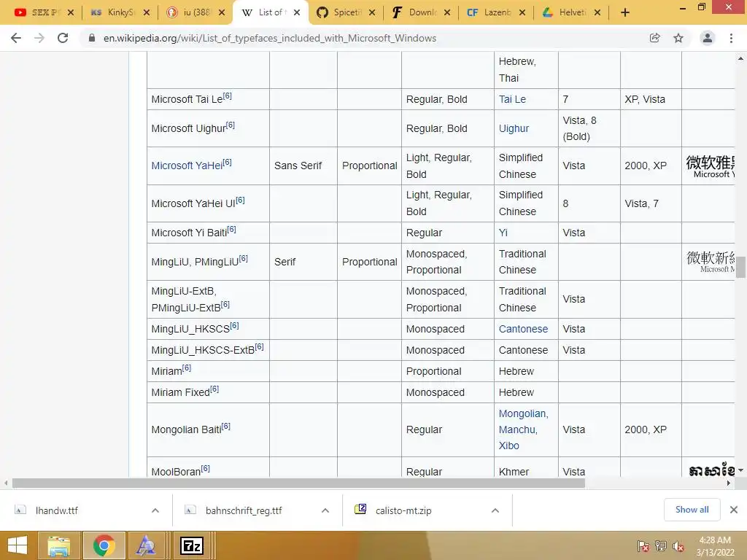Close the Spicetify GitHub tab
The height and width of the screenshot is (560, 747).
click(372, 12)
